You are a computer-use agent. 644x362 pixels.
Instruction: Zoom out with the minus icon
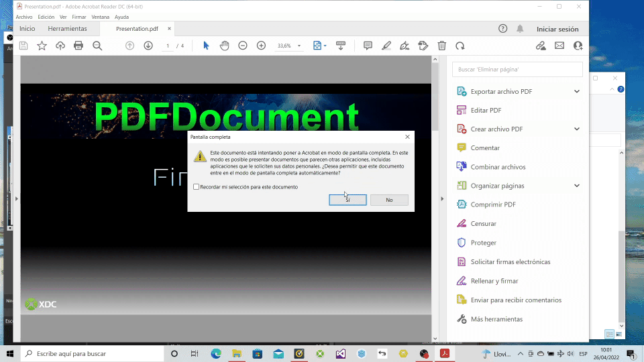(243, 46)
